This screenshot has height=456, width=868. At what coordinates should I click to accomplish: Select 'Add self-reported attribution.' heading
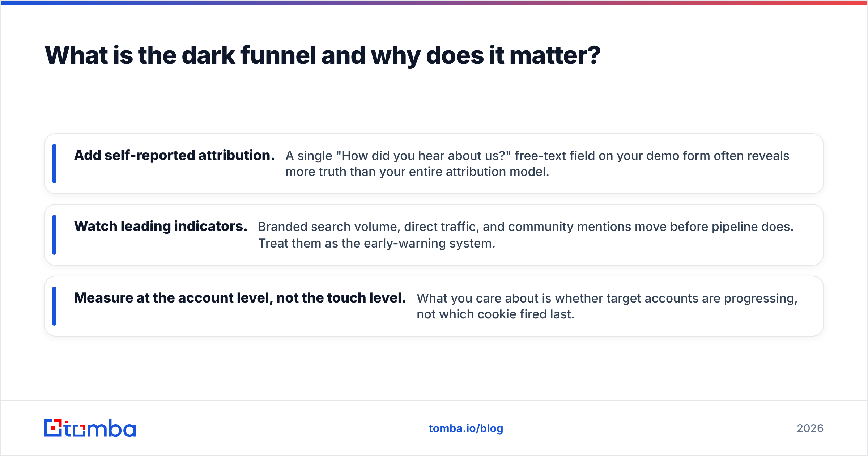point(174,155)
